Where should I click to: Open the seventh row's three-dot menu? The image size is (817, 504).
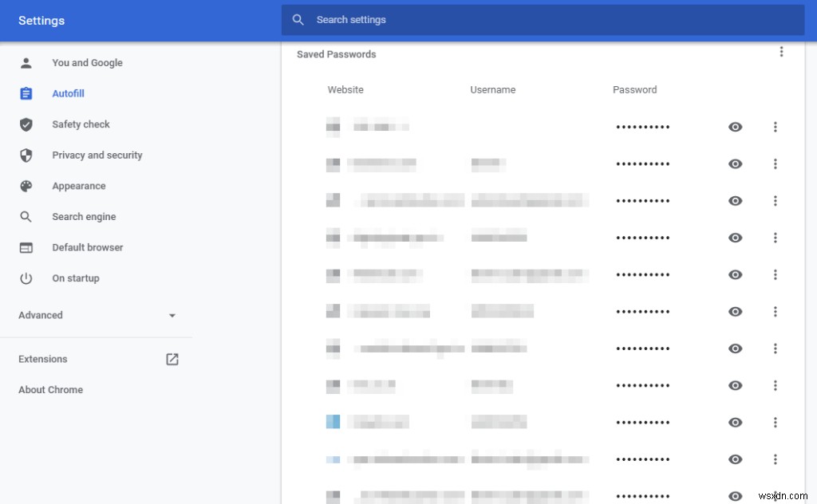(776, 348)
